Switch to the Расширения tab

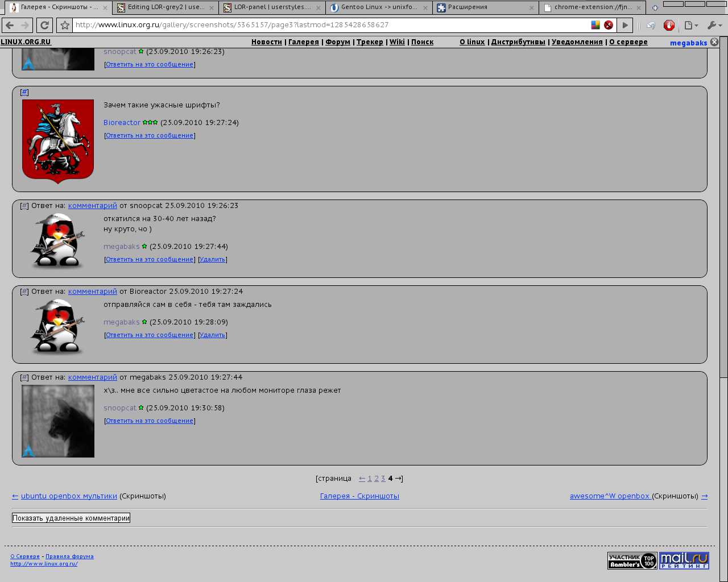[x=485, y=7]
